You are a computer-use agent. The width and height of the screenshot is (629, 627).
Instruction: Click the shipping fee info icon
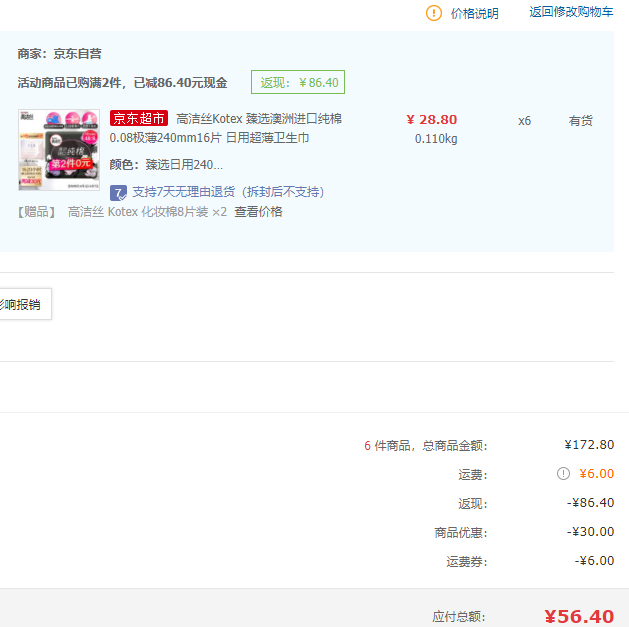click(x=563, y=474)
